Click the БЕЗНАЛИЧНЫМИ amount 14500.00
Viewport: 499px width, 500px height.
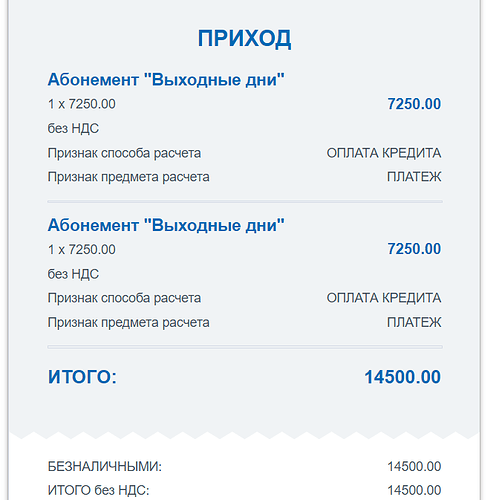point(414,466)
